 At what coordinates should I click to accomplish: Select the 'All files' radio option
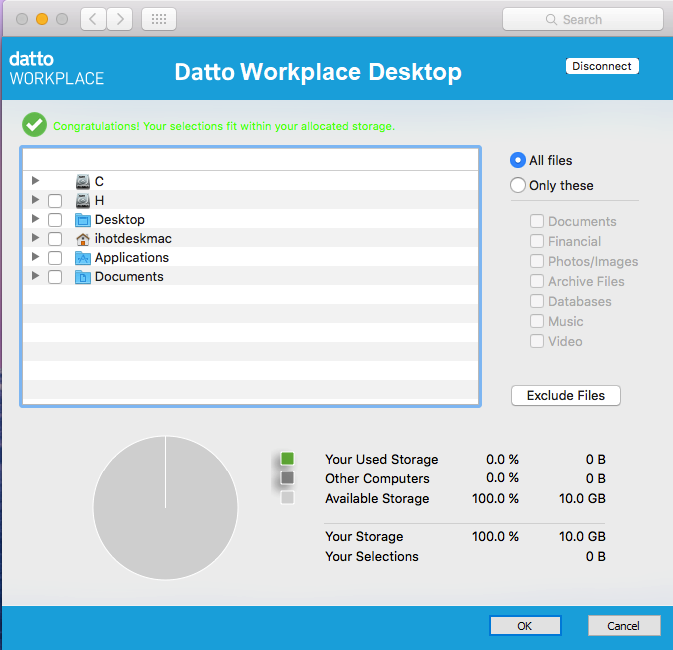click(518, 160)
